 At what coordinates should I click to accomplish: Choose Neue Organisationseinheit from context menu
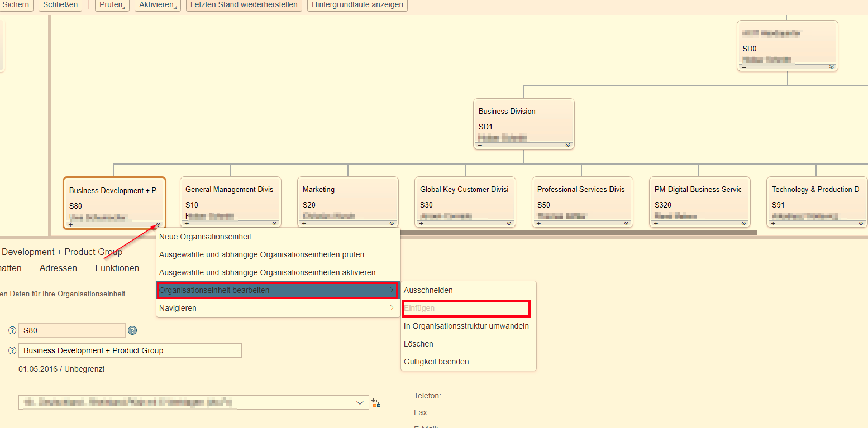click(x=278, y=237)
